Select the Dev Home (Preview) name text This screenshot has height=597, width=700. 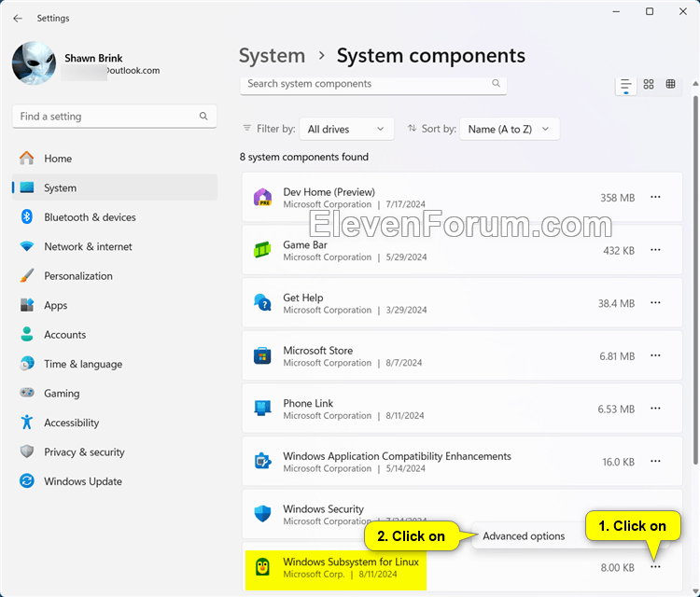point(329,192)
